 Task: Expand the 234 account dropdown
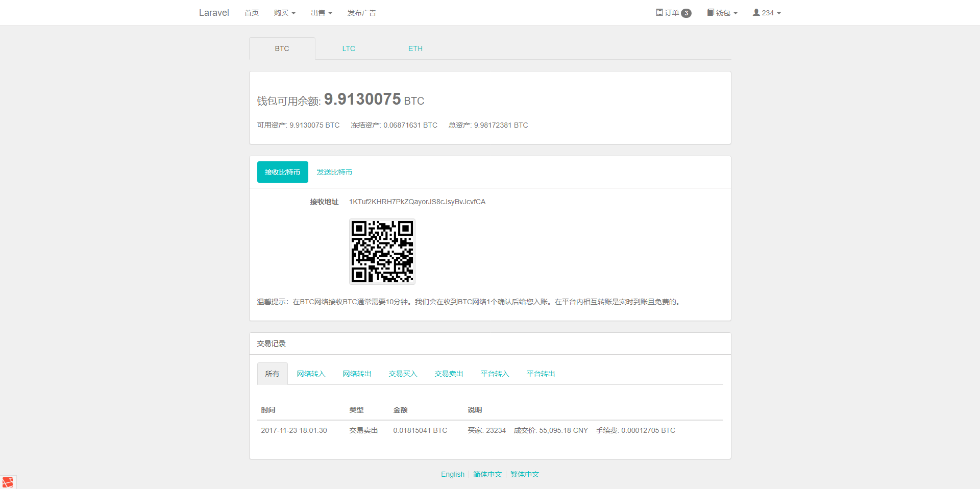pyautogui.click(x=767, y=12)
